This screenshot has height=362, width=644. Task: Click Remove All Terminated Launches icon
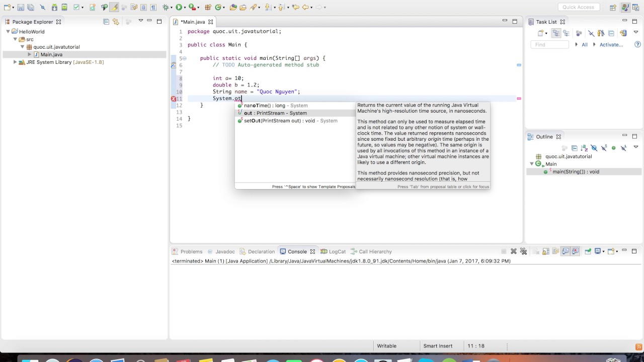pos(523,251)
